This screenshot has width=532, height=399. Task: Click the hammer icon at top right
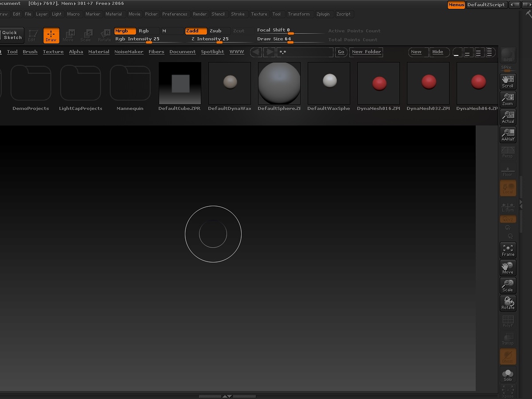pos(528,14)
